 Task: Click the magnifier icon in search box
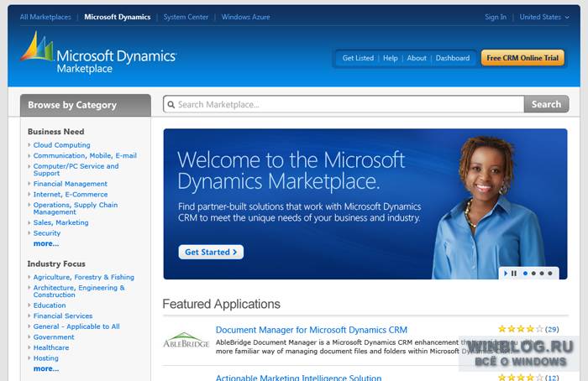pos(171,105)
